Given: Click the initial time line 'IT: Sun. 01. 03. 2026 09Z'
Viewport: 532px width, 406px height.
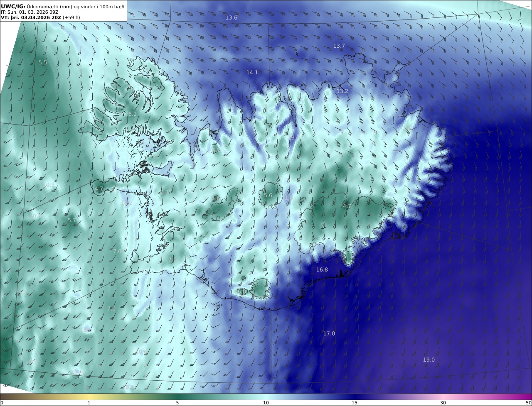Looking at the screenshot, I should (30, 12).
